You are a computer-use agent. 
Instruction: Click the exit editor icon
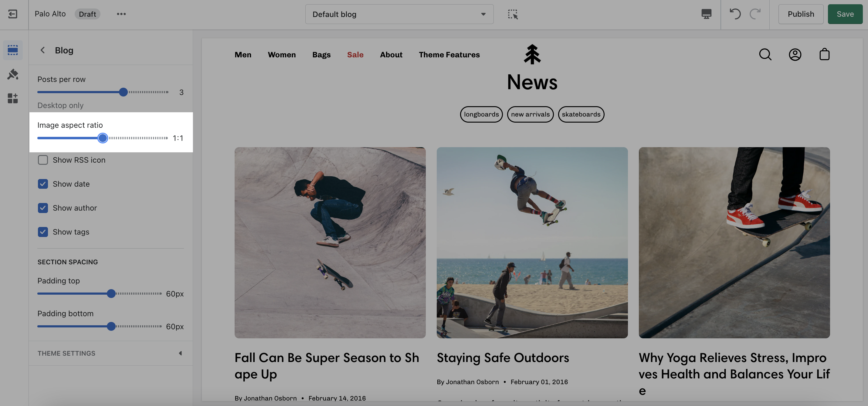[13, 14]
